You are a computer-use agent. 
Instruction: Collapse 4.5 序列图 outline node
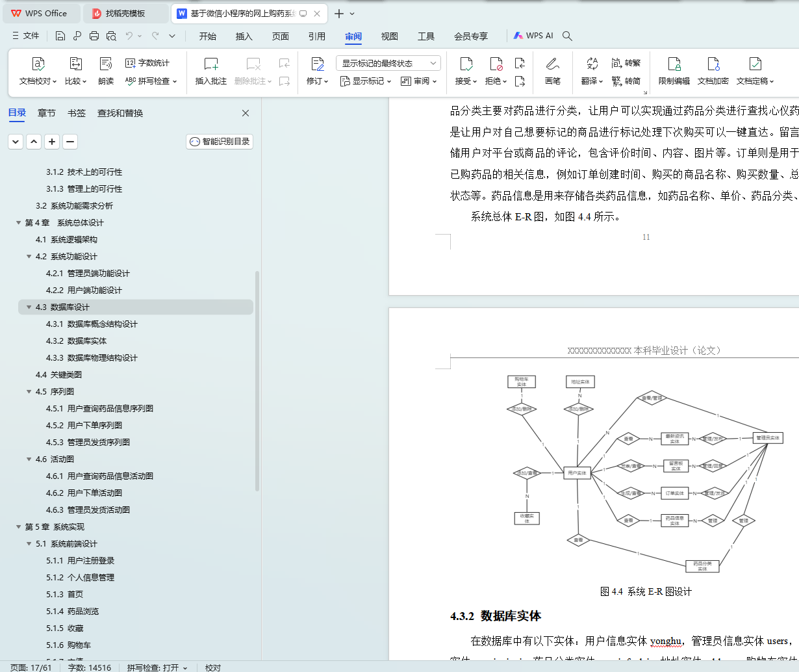29,391
